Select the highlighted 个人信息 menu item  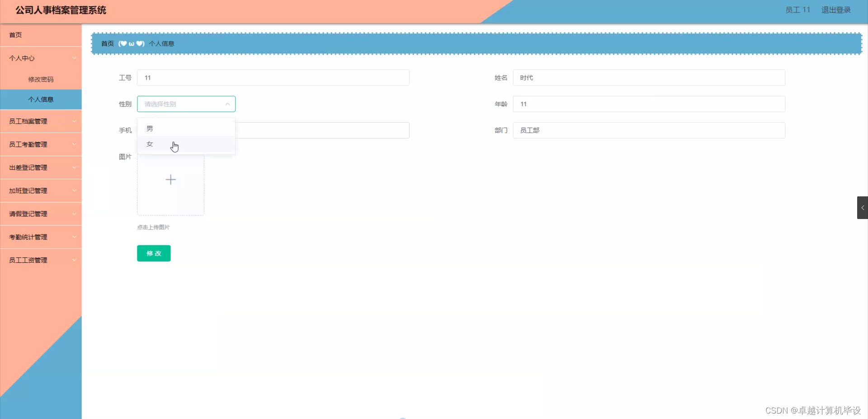(x=40, y=99)
